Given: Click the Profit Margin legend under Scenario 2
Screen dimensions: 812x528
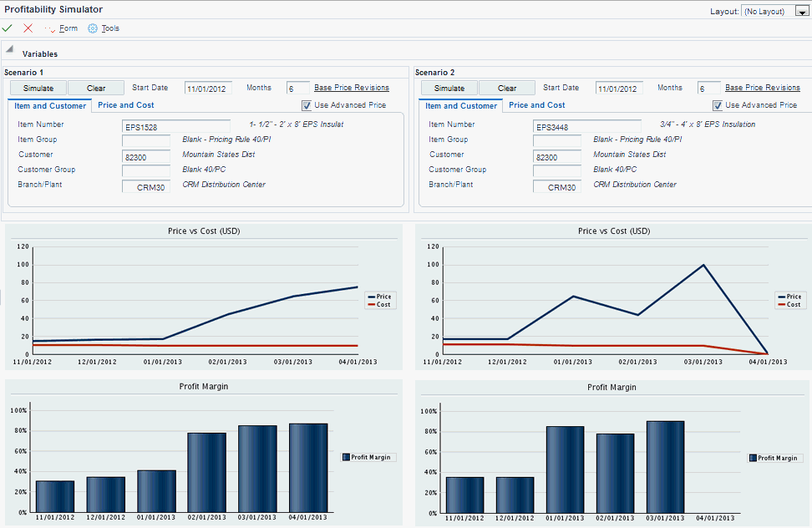Looking at the screenshot, I should [774, 457].
